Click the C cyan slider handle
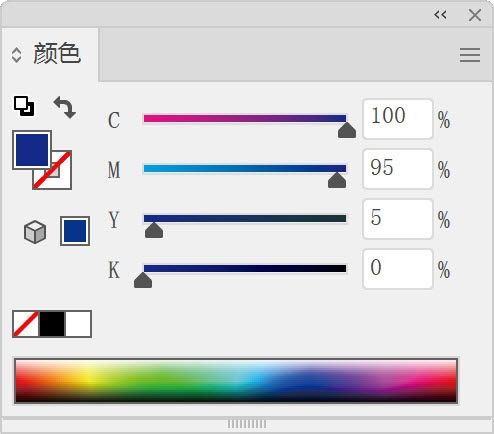Screen dimensions: 494x434 [x=347, y=130]
